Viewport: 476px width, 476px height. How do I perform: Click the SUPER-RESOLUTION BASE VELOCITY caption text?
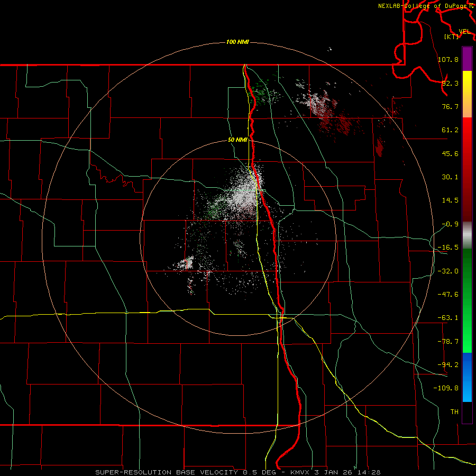(x=167, y=472)
